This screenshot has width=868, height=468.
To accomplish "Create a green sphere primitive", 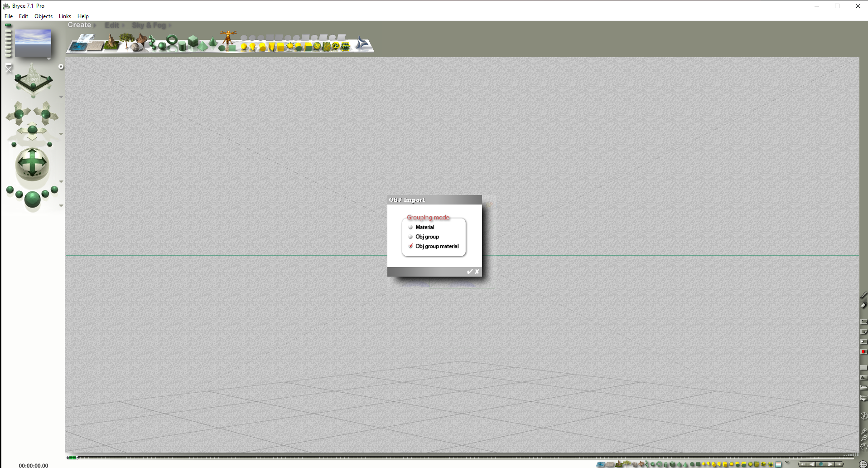I will pyautogui.click(x=162, y=46).
